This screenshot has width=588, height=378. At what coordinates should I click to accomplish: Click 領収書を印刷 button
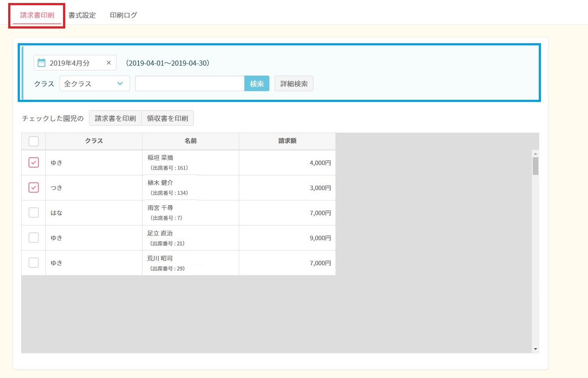point(168,118)
